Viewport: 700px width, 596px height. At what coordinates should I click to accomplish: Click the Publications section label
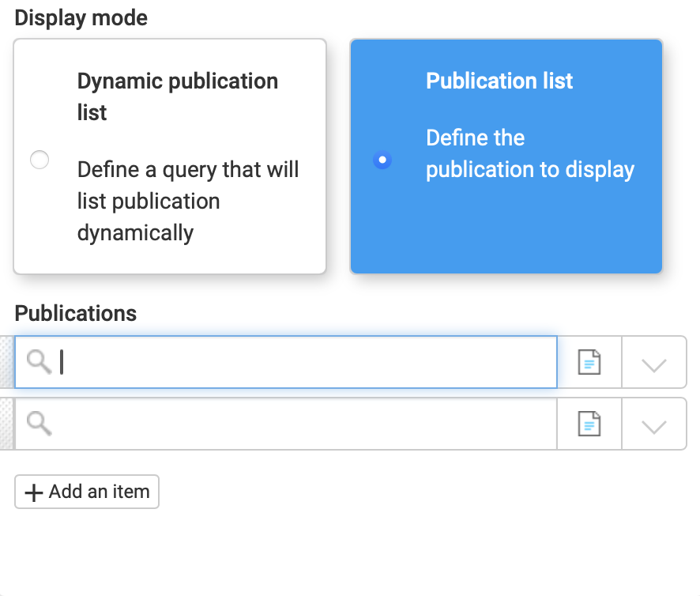76,313
